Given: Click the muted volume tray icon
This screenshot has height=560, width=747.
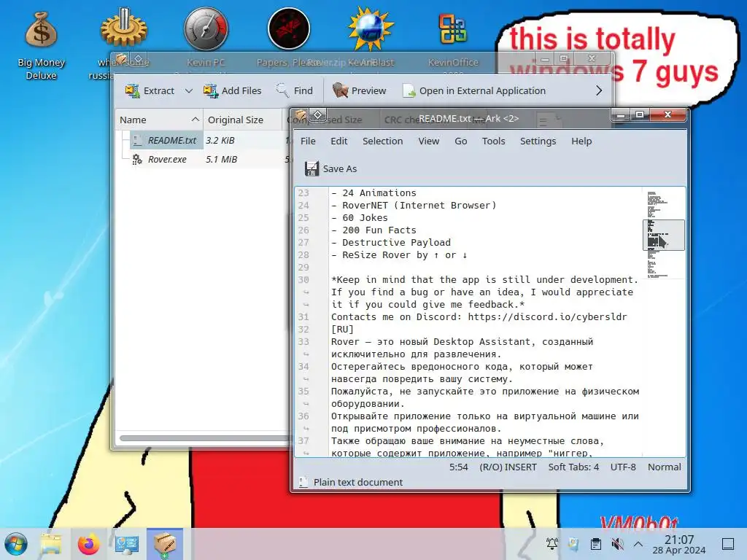Looking at the screenshot, I should tap(617, 544).
